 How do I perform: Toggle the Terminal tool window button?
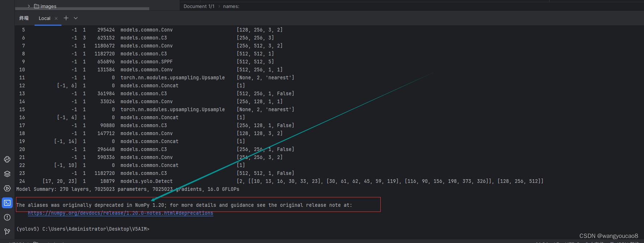7,203
